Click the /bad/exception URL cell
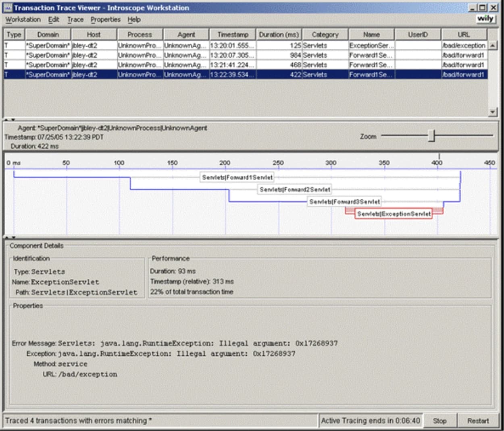 (464, 46)
